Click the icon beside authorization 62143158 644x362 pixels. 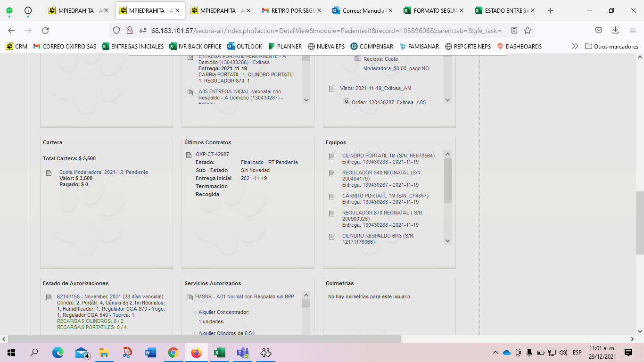pyautogui.click(x=49, y=297)
